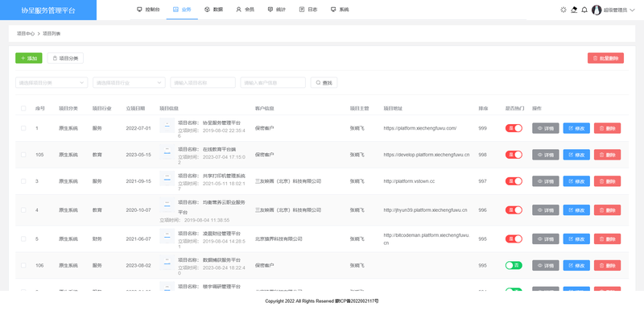Click the 北京狼界科技有限公司 customer cell

tap(279, 238)
